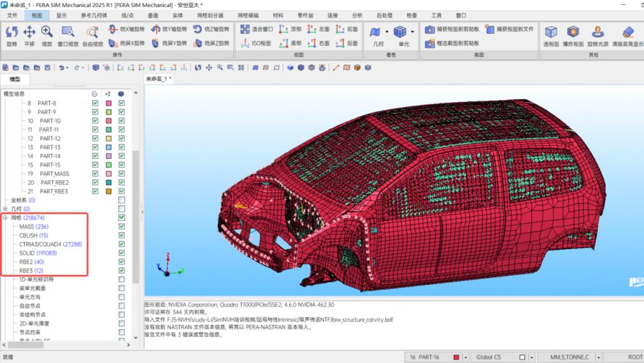Expand the 几何 (0) tree node
This screenshot has width=644, height=363.
click(5, 209)
